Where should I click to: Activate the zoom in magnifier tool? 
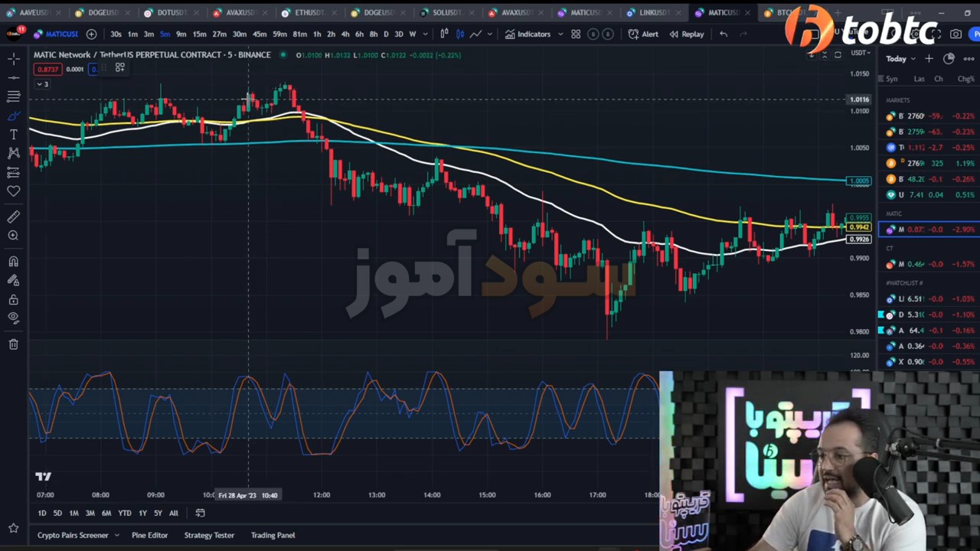(x=14, y=236)
